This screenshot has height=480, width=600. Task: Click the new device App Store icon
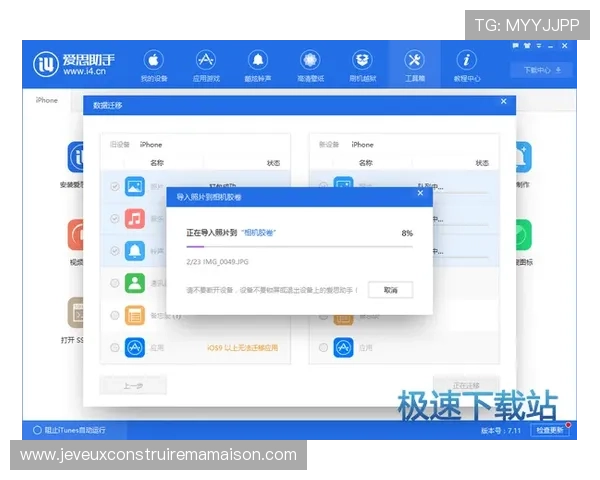pos(343,348)
